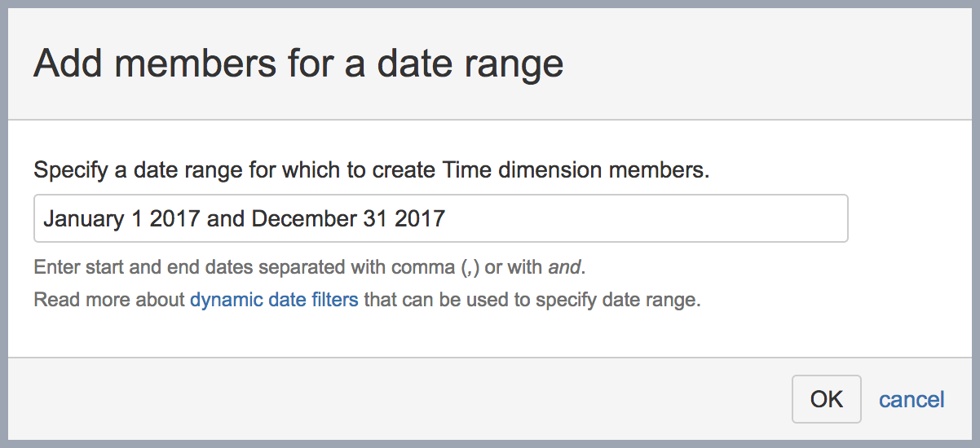Click the "Read more about" text
The width and height of the screenshot is (980, 448).
coord(109,299)
